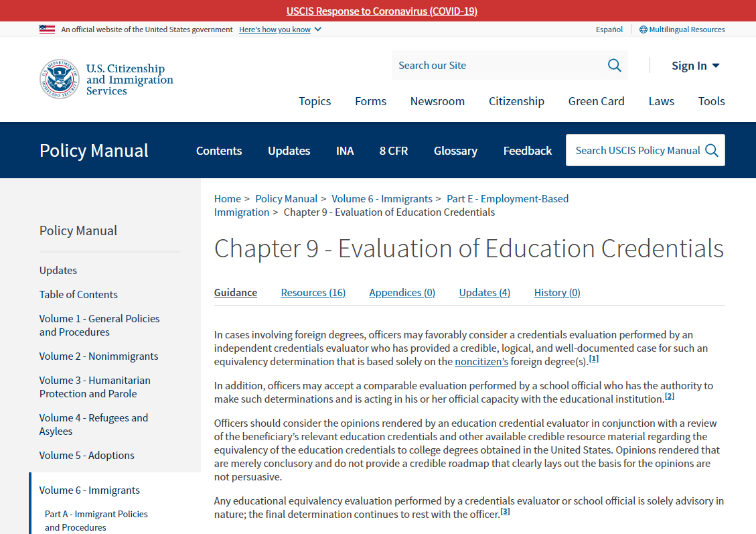
Task: Click the Policy Manual header title
Action: (x=94, y=151)
